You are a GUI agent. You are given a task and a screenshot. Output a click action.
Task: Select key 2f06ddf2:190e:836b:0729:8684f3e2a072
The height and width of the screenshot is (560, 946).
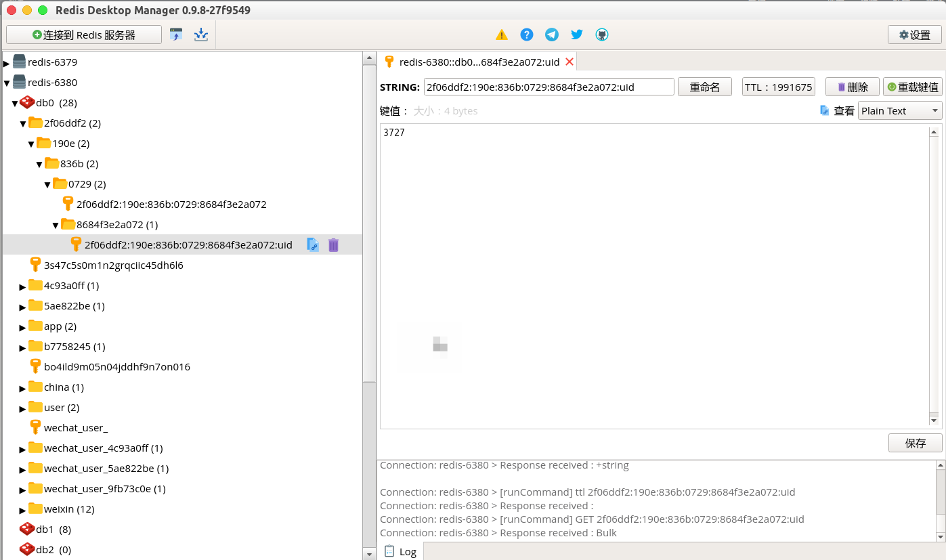171,204
